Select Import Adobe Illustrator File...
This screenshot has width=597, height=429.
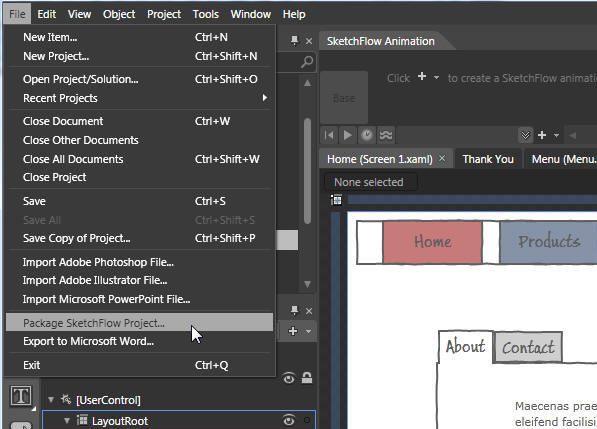click(x=139, y=280)
